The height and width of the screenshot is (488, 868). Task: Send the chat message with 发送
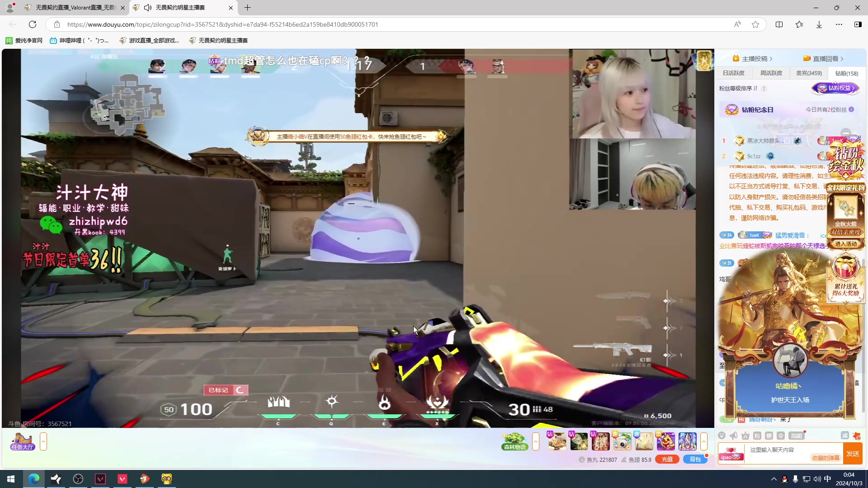853,454
